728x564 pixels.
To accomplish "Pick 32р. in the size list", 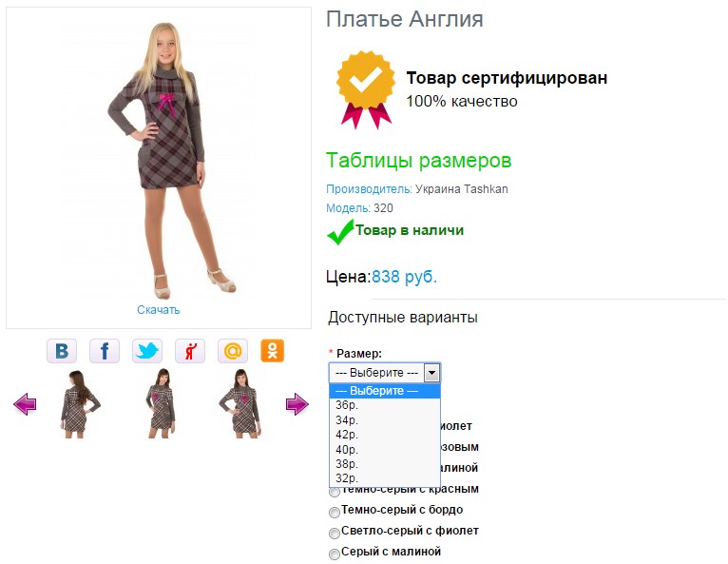I will point(384,478).
